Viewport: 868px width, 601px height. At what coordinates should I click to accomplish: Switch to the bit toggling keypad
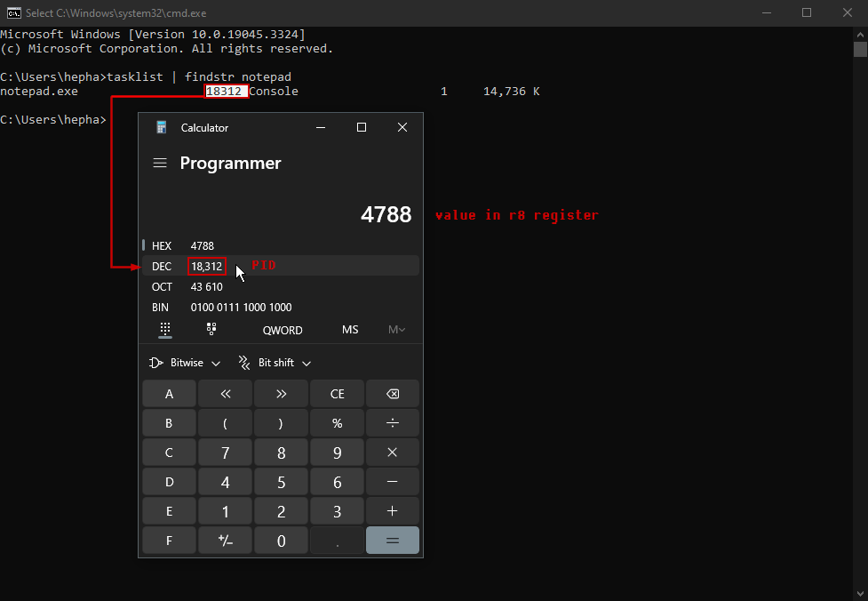click(x=211, y=329)
